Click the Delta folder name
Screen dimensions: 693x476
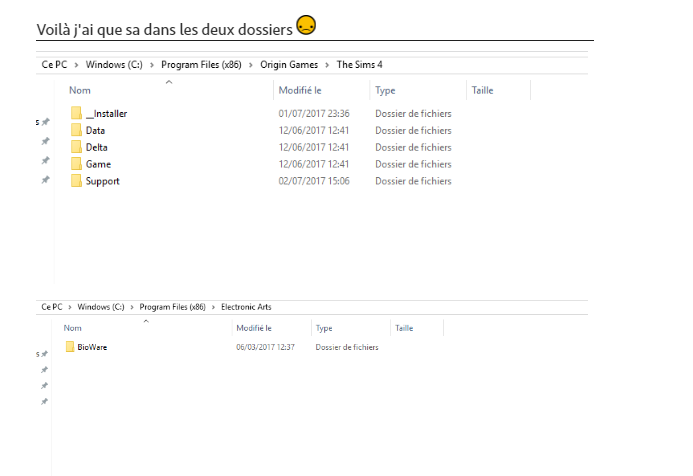[x=96, y=147]
